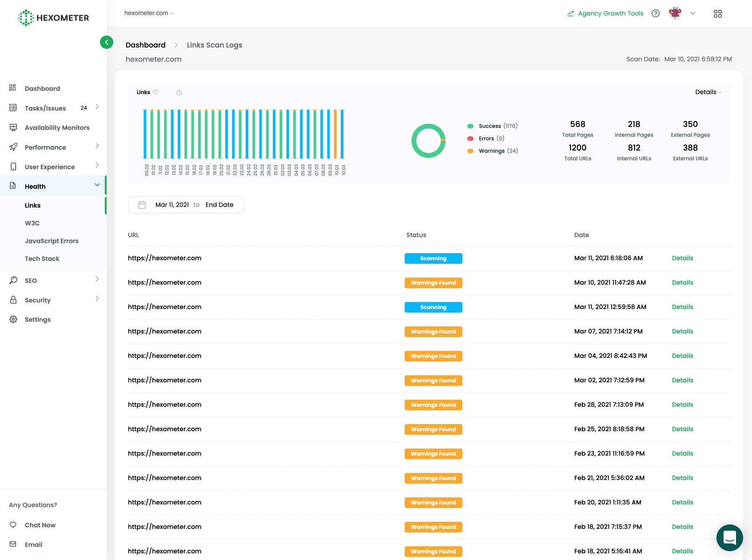Screen dimensions: 752x560
Task: Open Details for Mar 10 11:47:28 AM scan
Action: [683, 282]
